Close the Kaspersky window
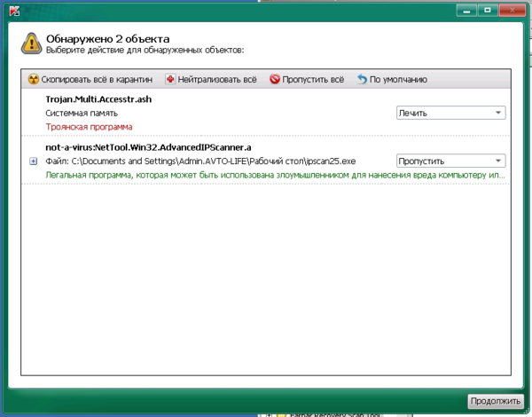This screenshot has width=532, height=417. pos(512,11)
